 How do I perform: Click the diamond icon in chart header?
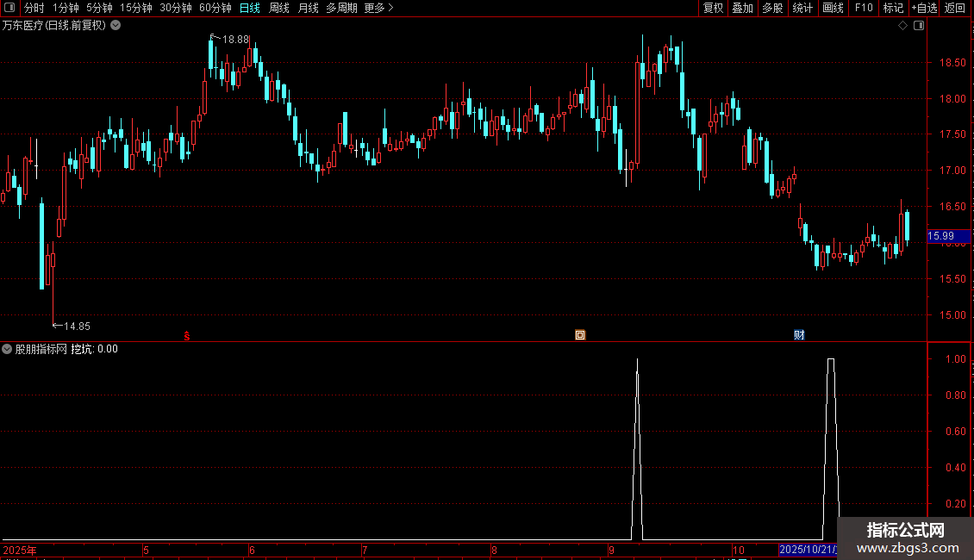pyautogui.click(x=903, y=26)
